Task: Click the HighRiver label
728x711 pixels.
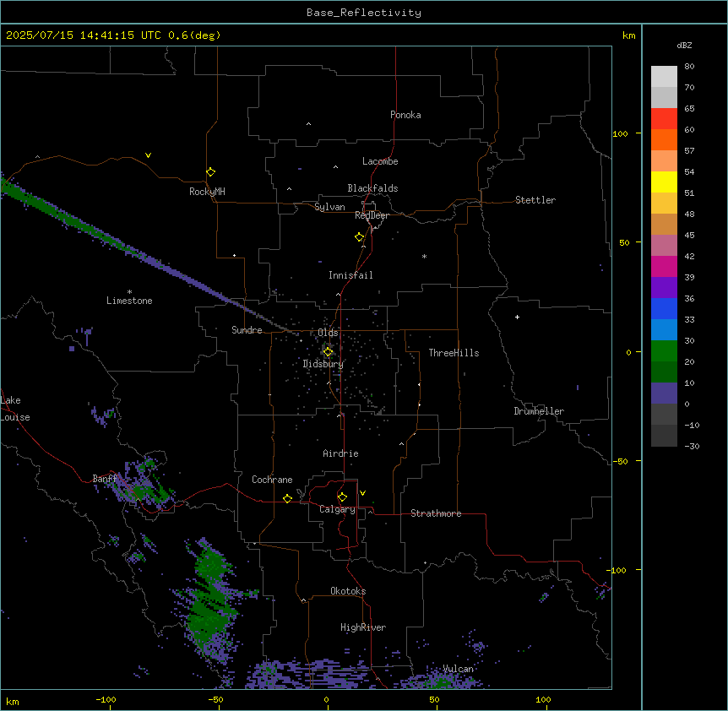Action: coord(363,627)
